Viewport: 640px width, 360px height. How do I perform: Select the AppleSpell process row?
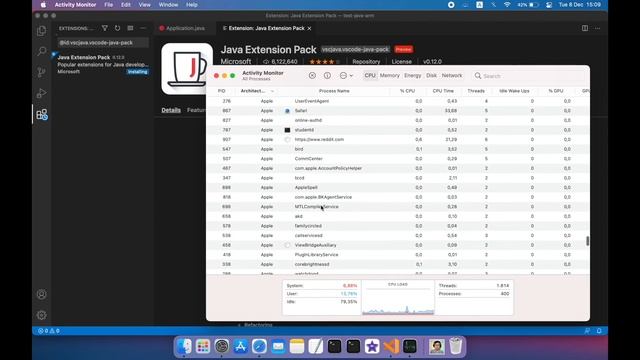pos(398,187)
